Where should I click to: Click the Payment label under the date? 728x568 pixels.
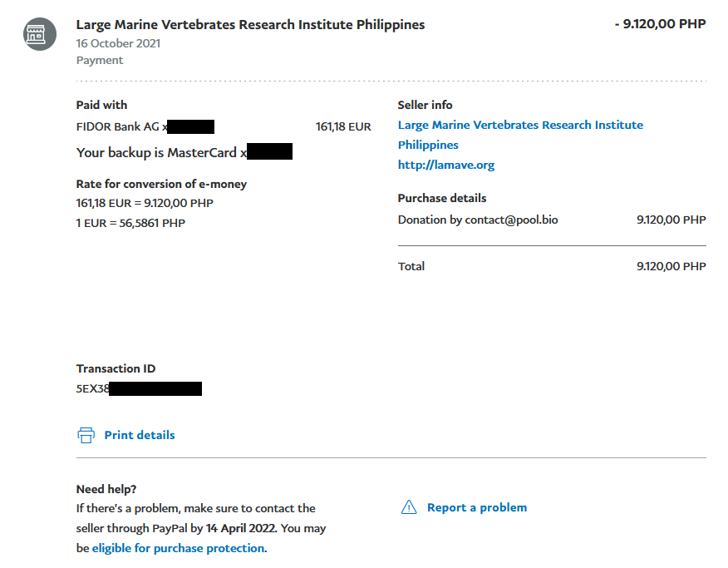[99, 60]
